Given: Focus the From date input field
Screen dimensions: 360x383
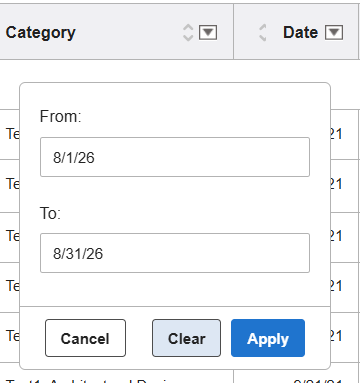Looking at the screenshot, I should pyautogui.click(x=175, y=157).
